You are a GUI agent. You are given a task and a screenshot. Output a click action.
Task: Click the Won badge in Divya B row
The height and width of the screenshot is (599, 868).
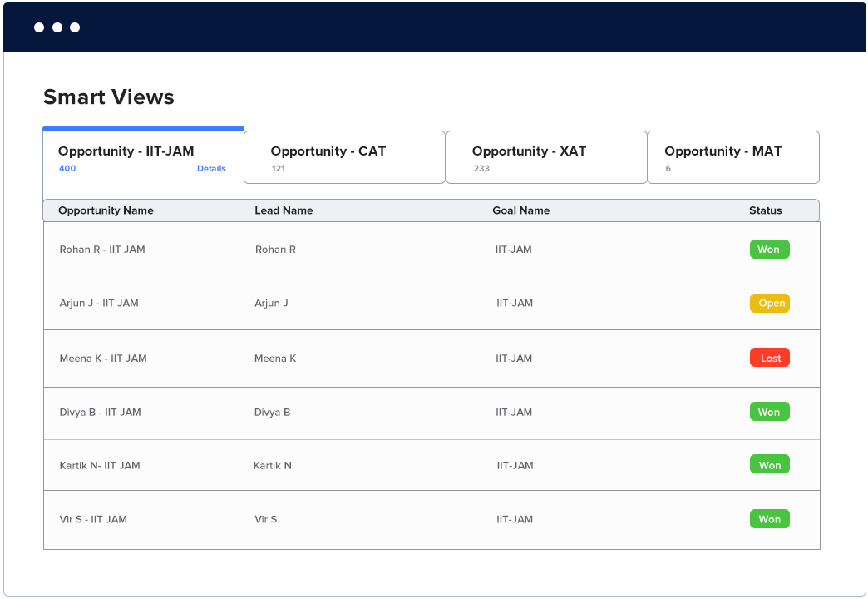pyautogui.click(x=769, y=413)
